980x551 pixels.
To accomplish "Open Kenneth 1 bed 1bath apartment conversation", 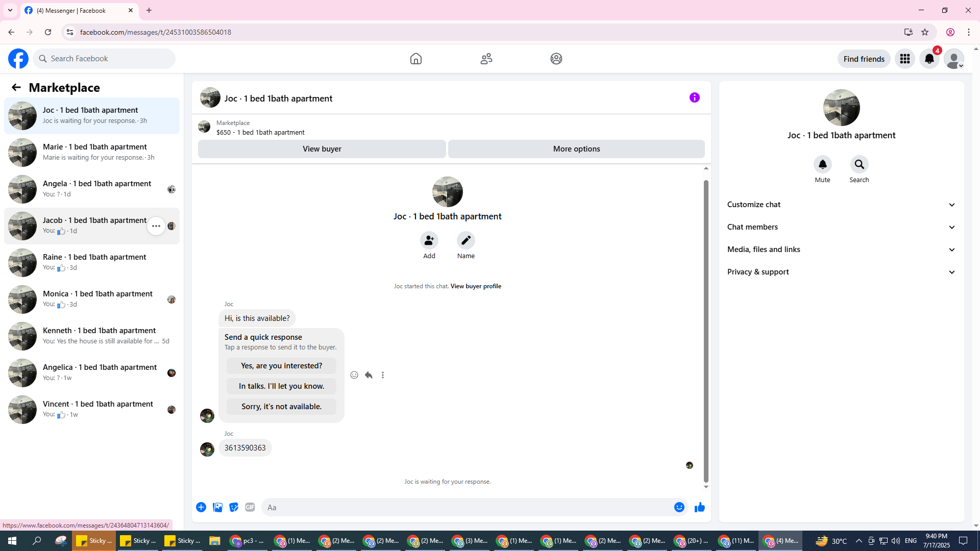I will pyautogui.click(x=92, y=336).
